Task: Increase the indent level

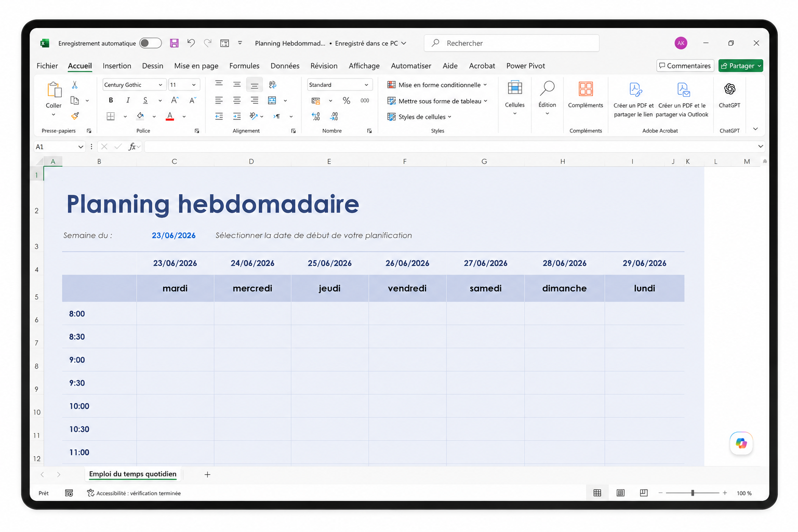Action: coord(237,116)
